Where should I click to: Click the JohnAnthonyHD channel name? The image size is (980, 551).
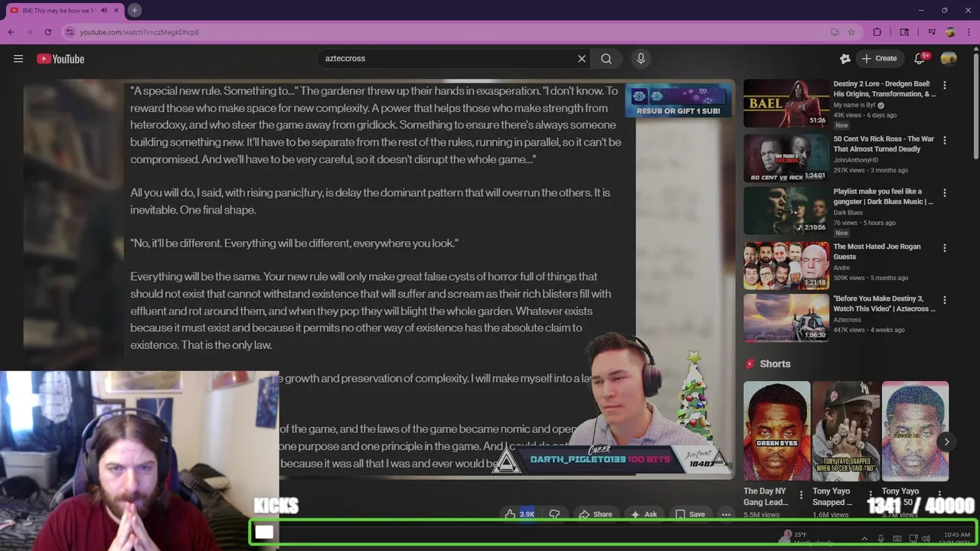point(856,160)
